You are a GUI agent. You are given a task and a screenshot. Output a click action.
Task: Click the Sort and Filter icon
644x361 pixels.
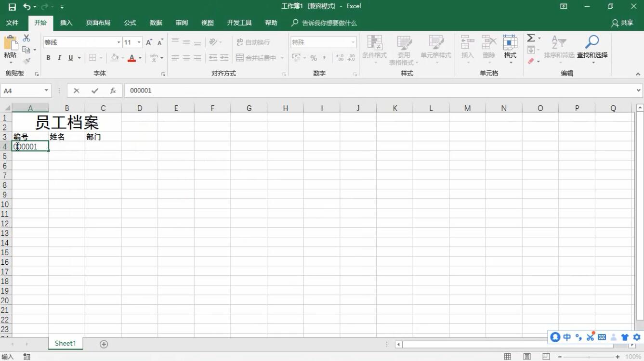[x=559, y=42]
